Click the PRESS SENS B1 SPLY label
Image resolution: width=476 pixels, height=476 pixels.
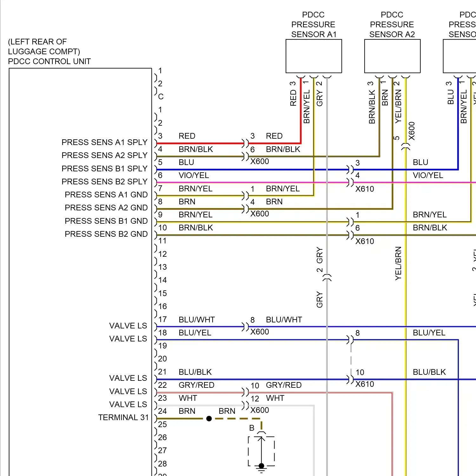coord(104,169)
